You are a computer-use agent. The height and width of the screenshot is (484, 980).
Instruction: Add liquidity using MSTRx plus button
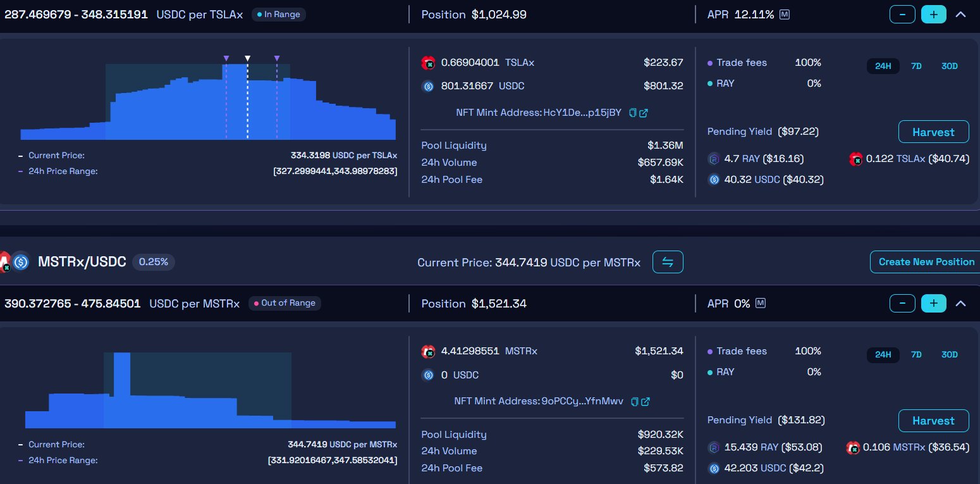pos(933,303)
